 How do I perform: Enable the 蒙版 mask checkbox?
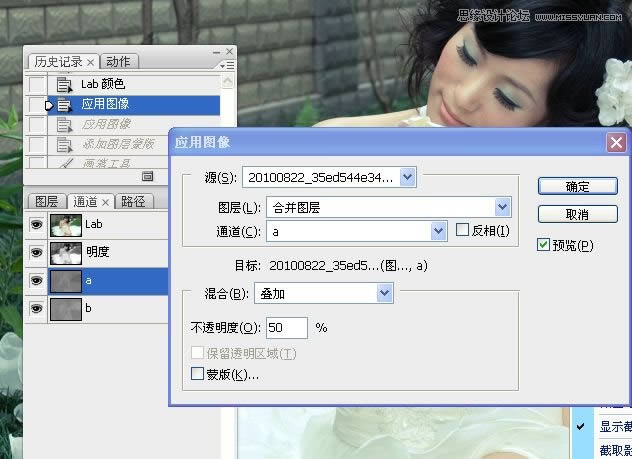(197, 374)
